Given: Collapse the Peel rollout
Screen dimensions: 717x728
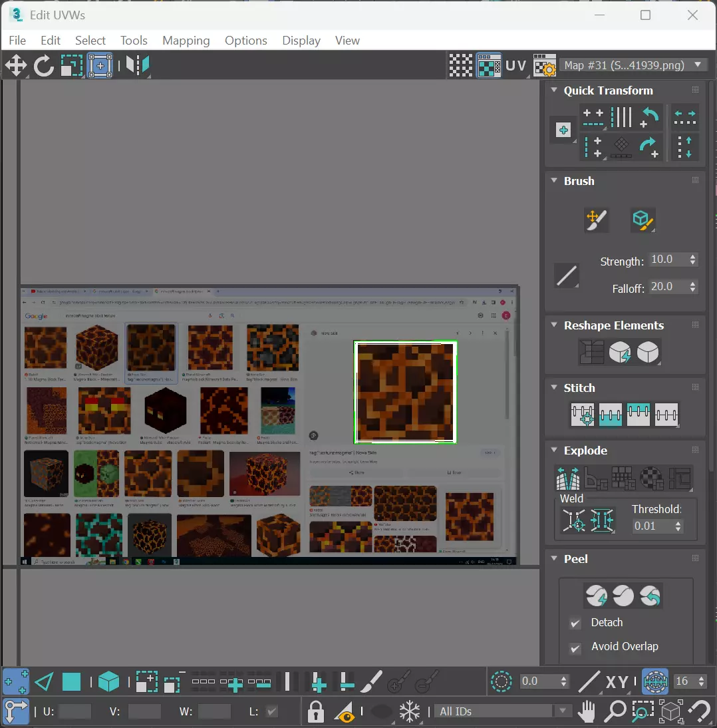Looking at the screenshot, I should pyautogui.click(x=553, y=558).
